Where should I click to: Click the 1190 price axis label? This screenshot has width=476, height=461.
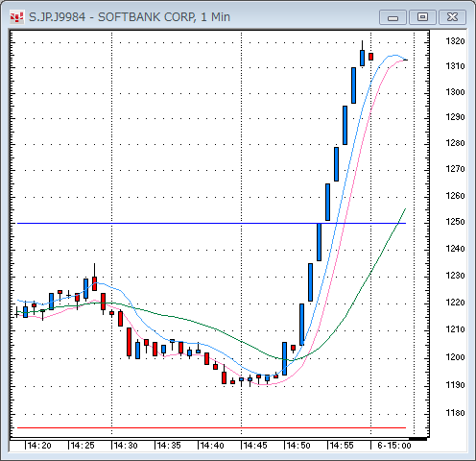(x=455, y=385)
